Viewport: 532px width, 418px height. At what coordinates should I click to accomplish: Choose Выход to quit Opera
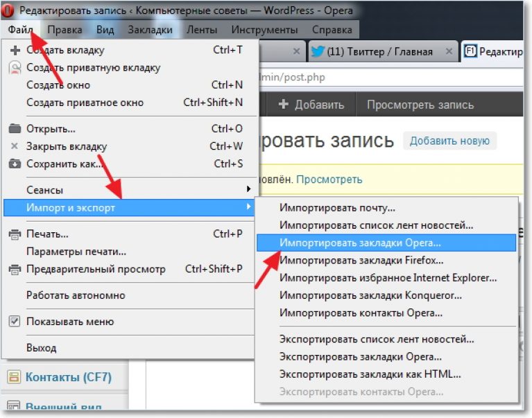coord(128,348)
